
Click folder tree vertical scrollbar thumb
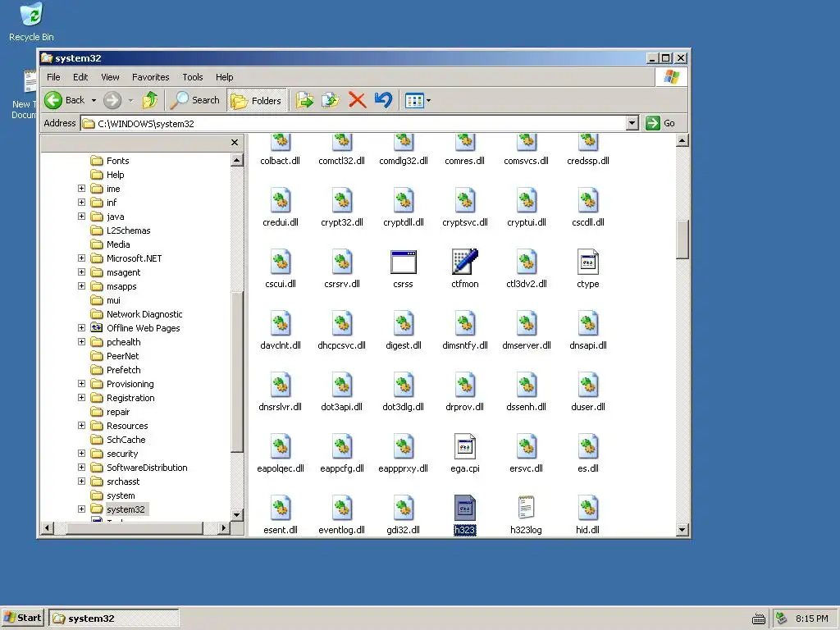point(237,372)
